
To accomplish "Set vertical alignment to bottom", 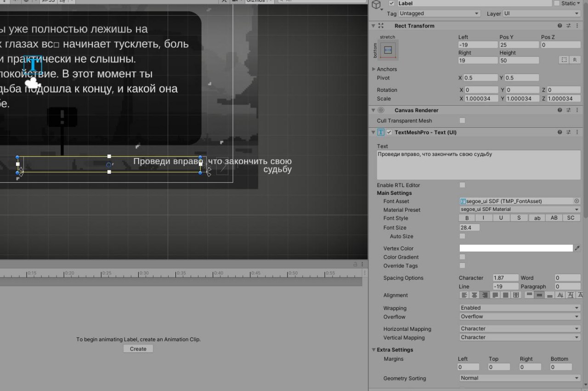I will point(550,295).
